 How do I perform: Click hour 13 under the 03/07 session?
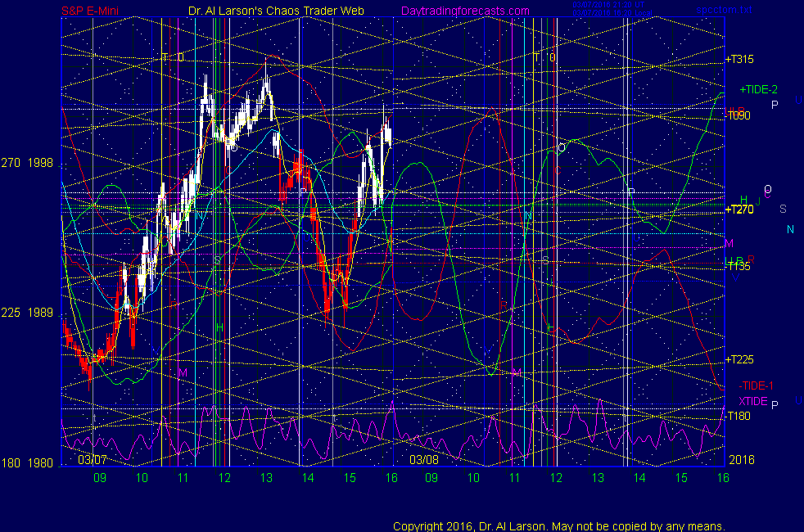click(x=266, y=478)
